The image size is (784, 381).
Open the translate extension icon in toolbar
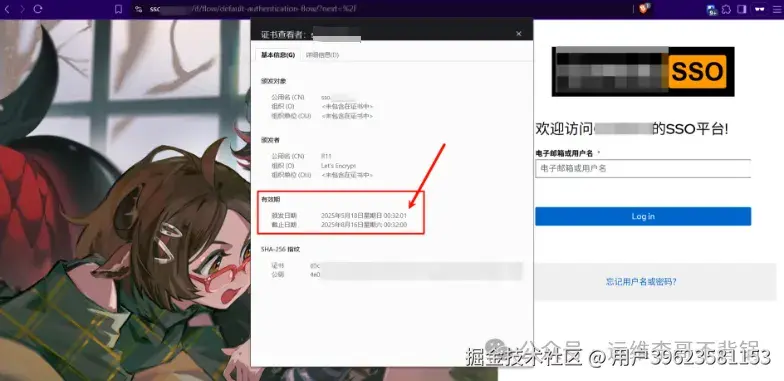click(x=712, y=9)
